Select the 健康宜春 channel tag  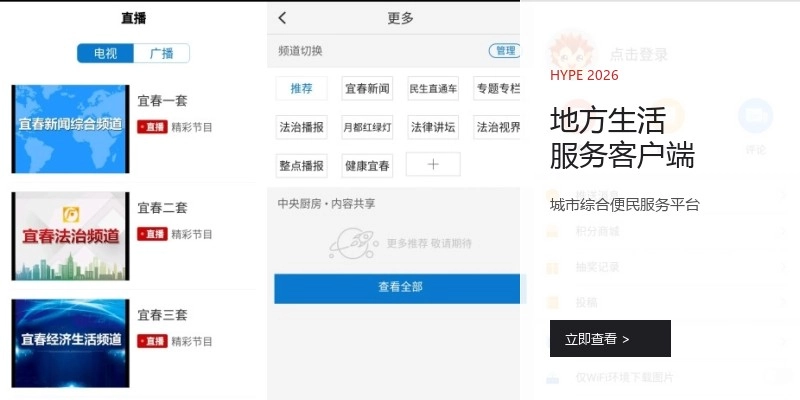click(x=367, y=166)
